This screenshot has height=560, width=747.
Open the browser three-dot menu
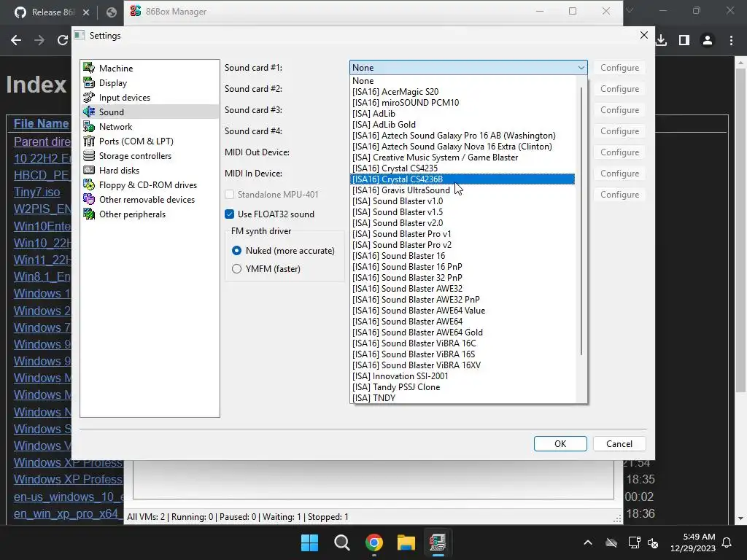[731, 41]
